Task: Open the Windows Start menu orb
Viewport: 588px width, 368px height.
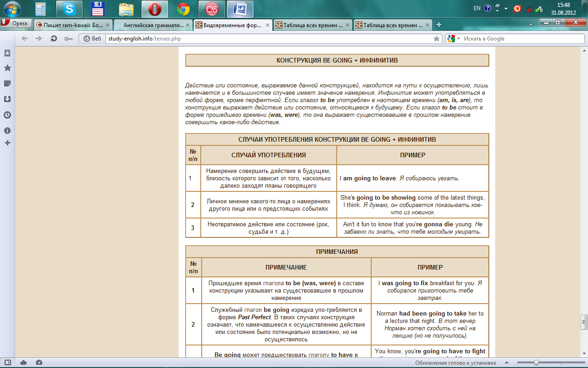Action: point(12,9)
